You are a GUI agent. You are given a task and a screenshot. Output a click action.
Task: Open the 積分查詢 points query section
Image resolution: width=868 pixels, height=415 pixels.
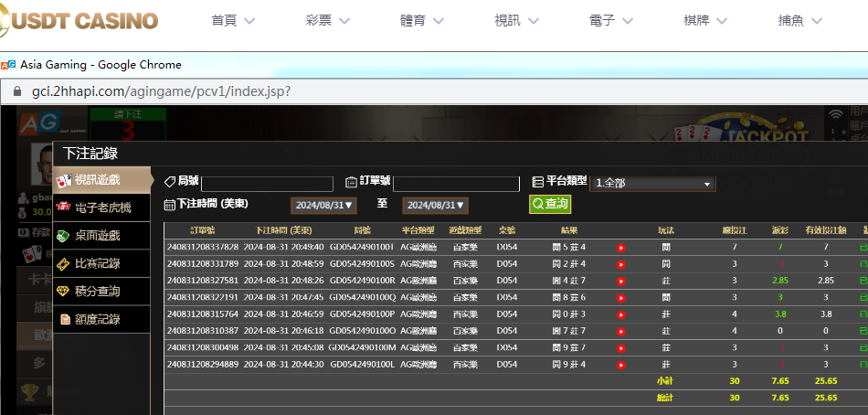[x=97, y=292]
